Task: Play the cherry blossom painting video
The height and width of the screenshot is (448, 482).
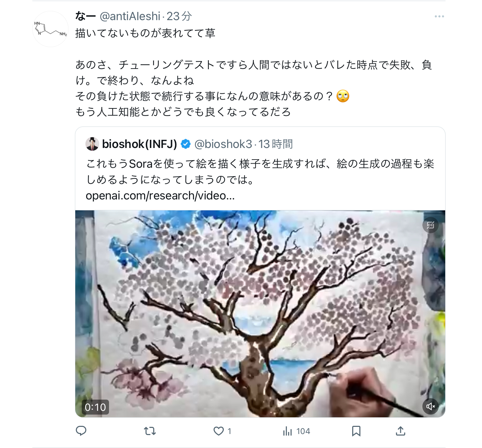Action: pyautogui.click(x=260, y=314)
